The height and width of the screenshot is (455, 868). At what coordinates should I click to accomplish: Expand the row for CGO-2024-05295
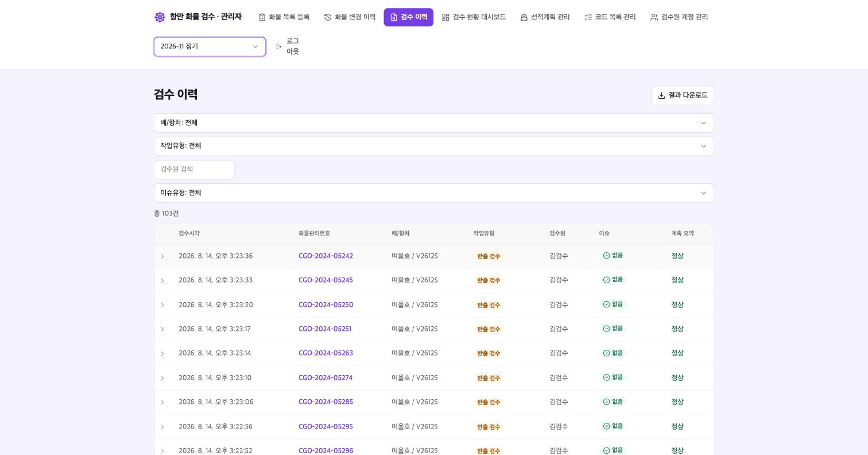point(162,427)
